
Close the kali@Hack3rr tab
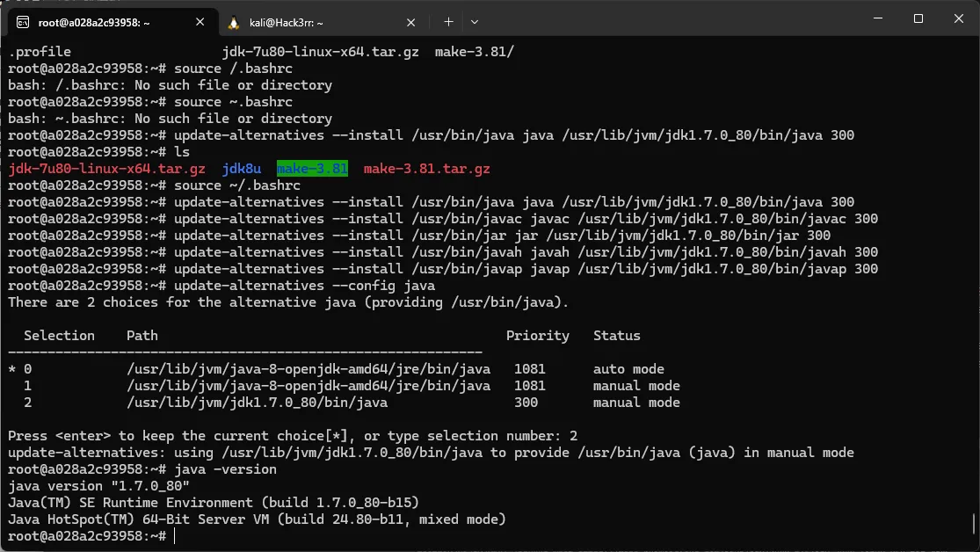pos(410,23)
